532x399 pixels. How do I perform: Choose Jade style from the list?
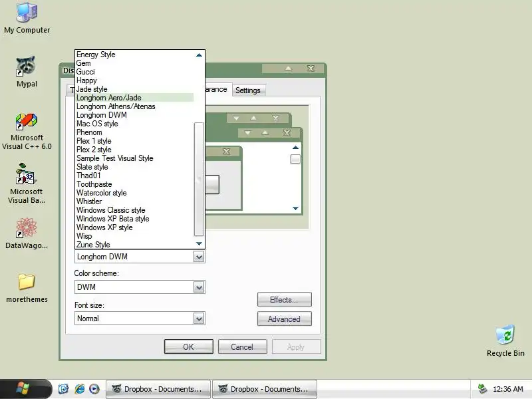135,89
